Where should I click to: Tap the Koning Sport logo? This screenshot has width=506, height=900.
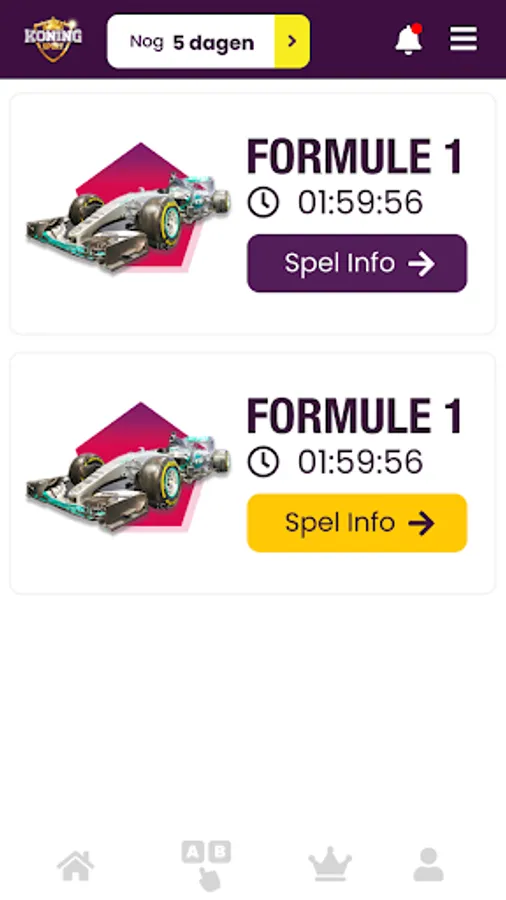pos(53,39)
